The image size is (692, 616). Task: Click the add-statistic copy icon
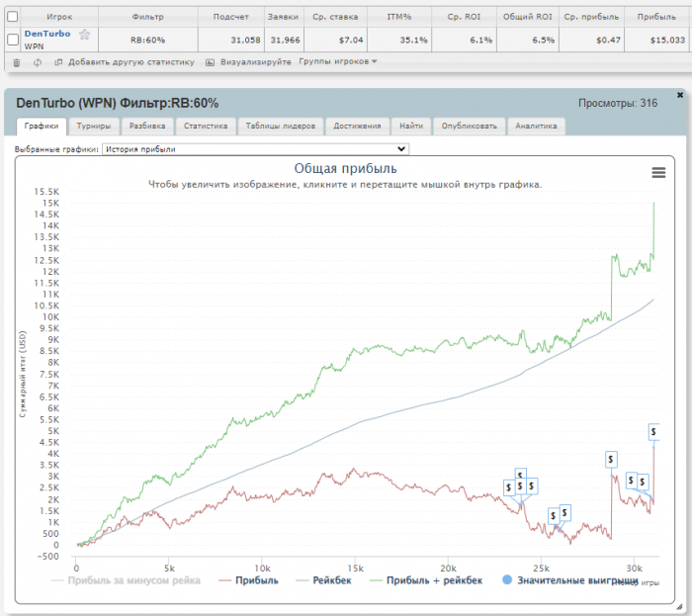tap(58, 62)
